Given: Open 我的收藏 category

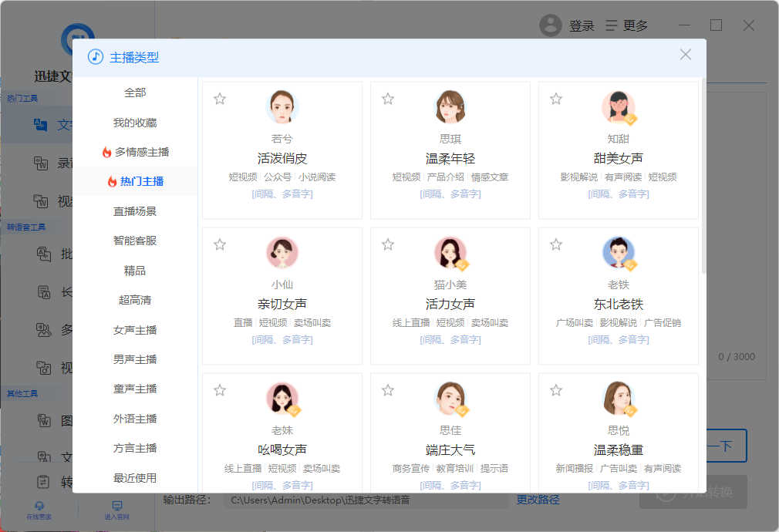Looking at the screenshot, I should 135,123.
